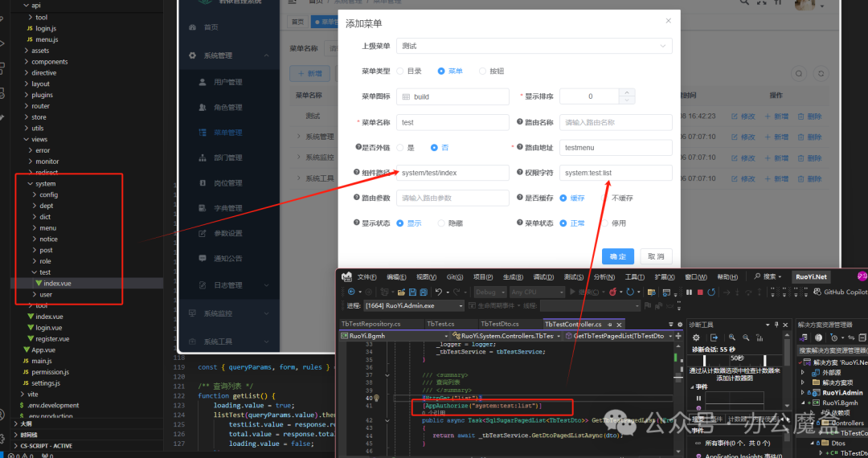Select 缓存 radio for cache setting
The image size is (868, 458).
coord(563,198)
